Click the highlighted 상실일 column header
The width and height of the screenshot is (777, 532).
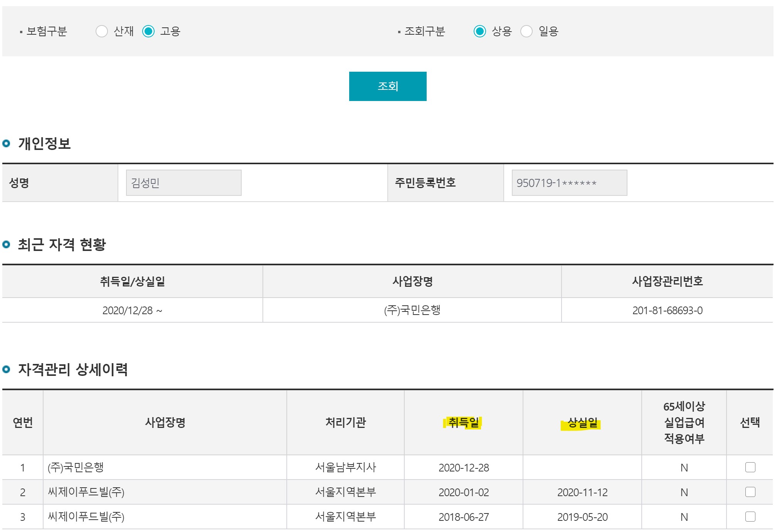click(582, 423)
